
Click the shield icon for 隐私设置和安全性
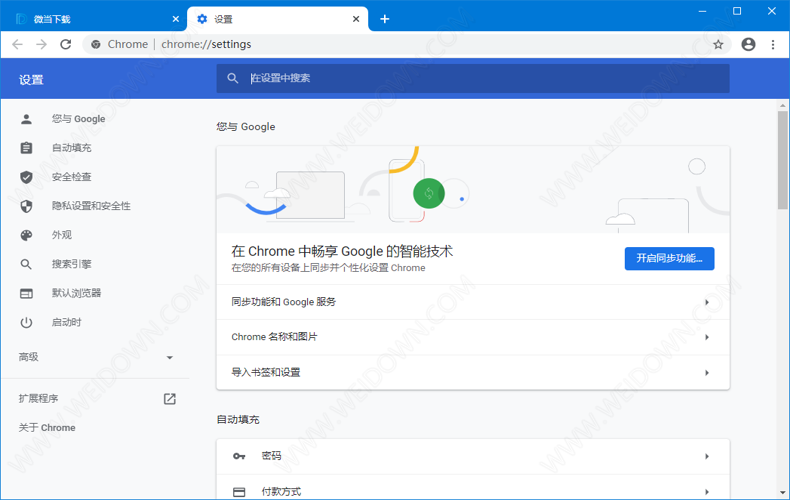(x=26, y=206)
